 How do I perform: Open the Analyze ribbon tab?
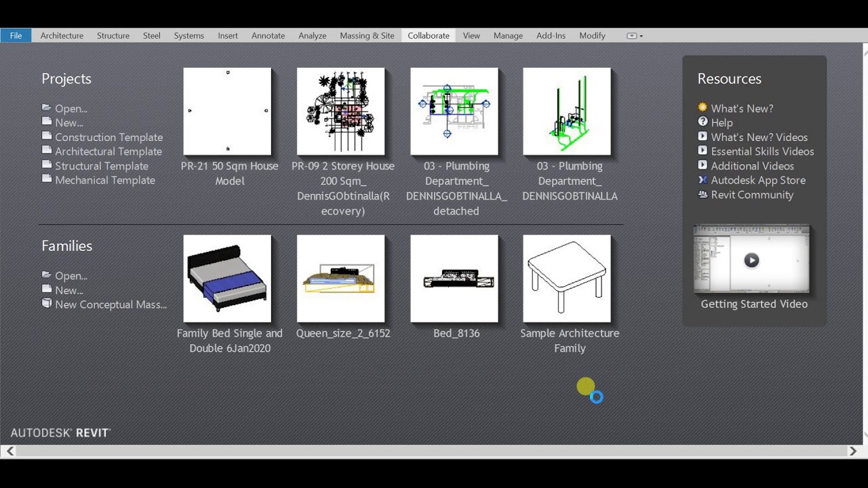click(312, 35)
